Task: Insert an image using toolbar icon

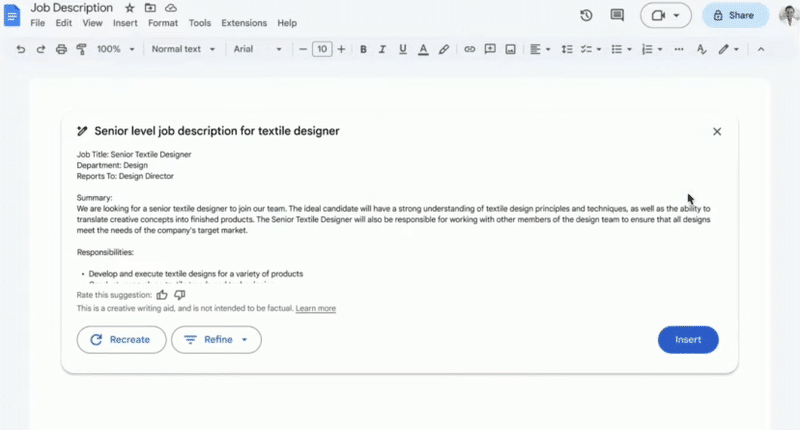Action: [510, 49]
